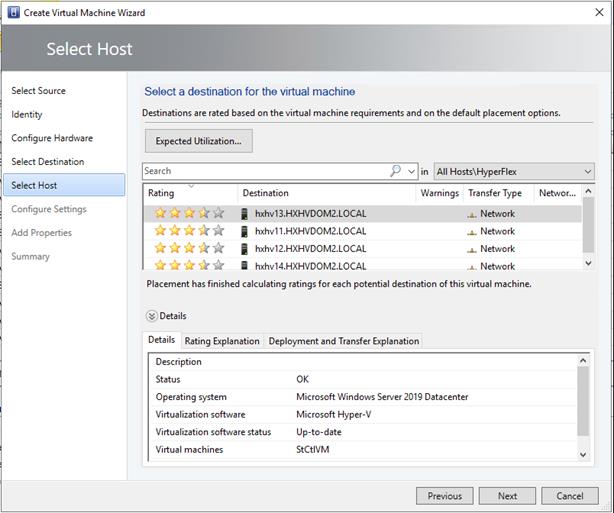Click the Status value OK
Viewport: 614px width, 513px height.
302,379
